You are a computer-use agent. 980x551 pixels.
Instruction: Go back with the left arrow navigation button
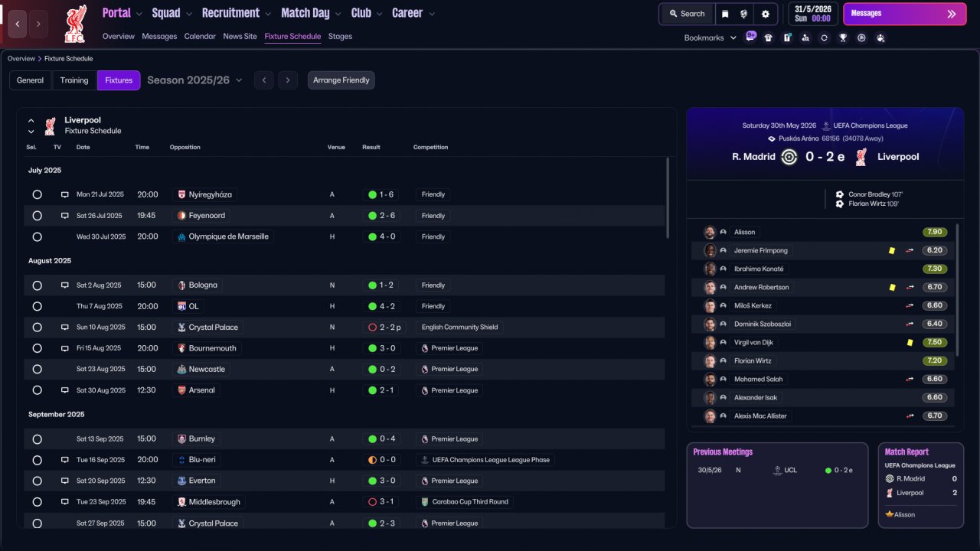tap(18, 24)
